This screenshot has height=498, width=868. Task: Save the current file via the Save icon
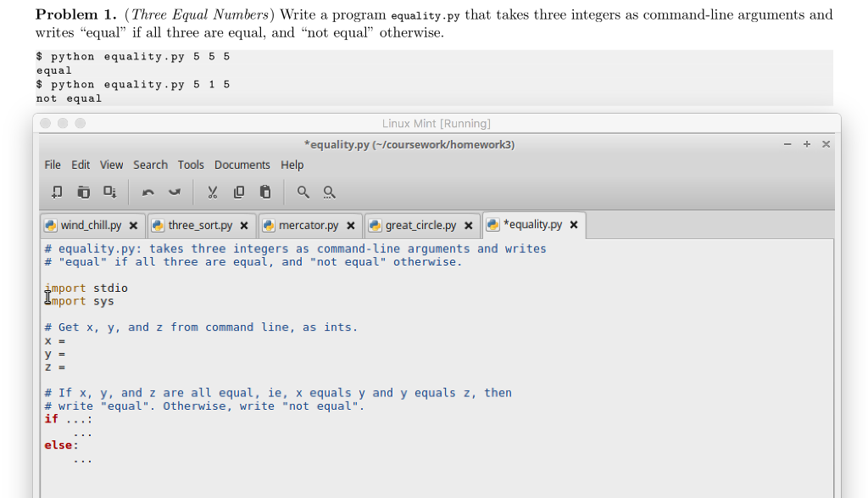(x=108, y=192)
